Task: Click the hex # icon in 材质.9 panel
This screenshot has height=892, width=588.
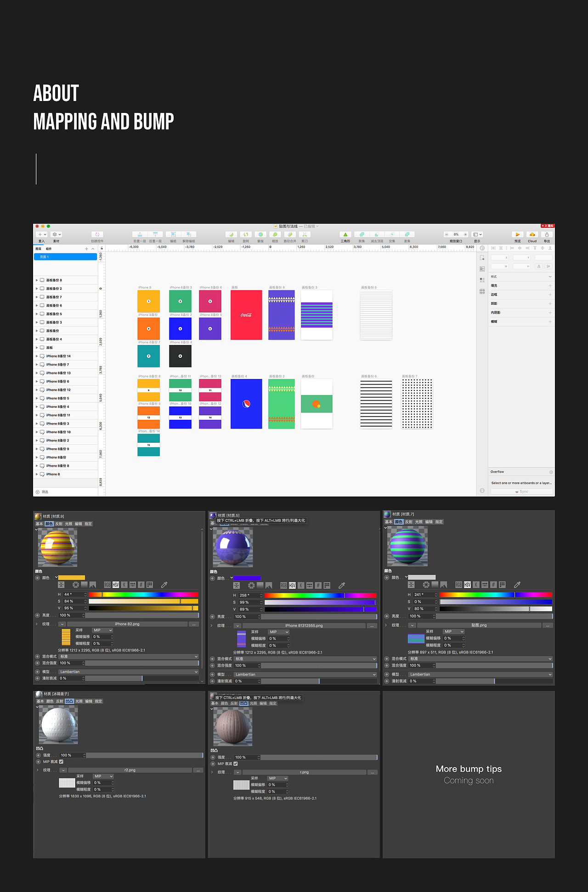Action: coord(141,585)
